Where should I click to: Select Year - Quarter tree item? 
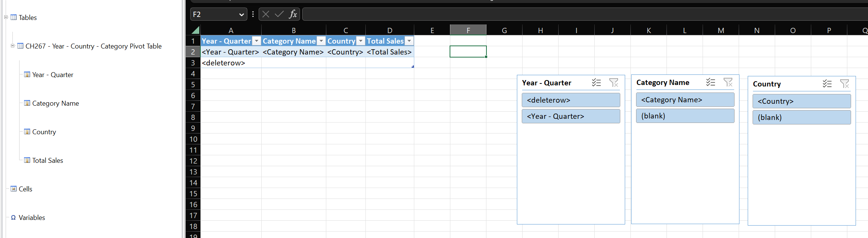coord(53,74)
